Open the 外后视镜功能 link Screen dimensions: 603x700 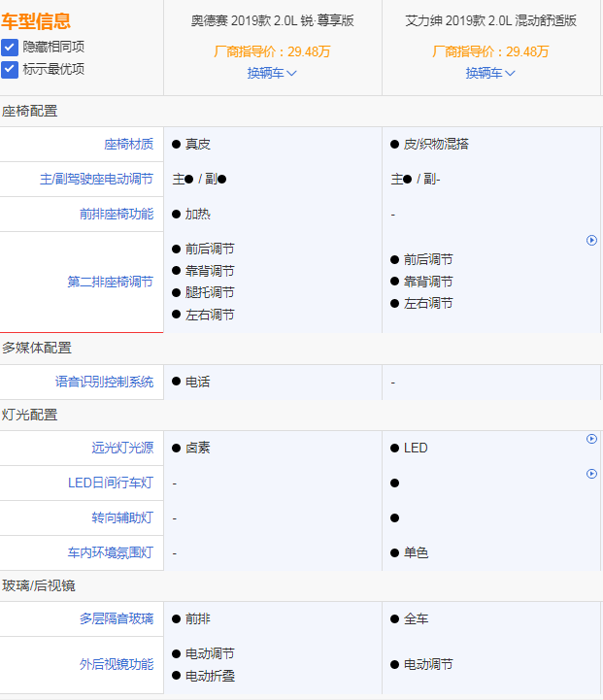tap(116, 664)
